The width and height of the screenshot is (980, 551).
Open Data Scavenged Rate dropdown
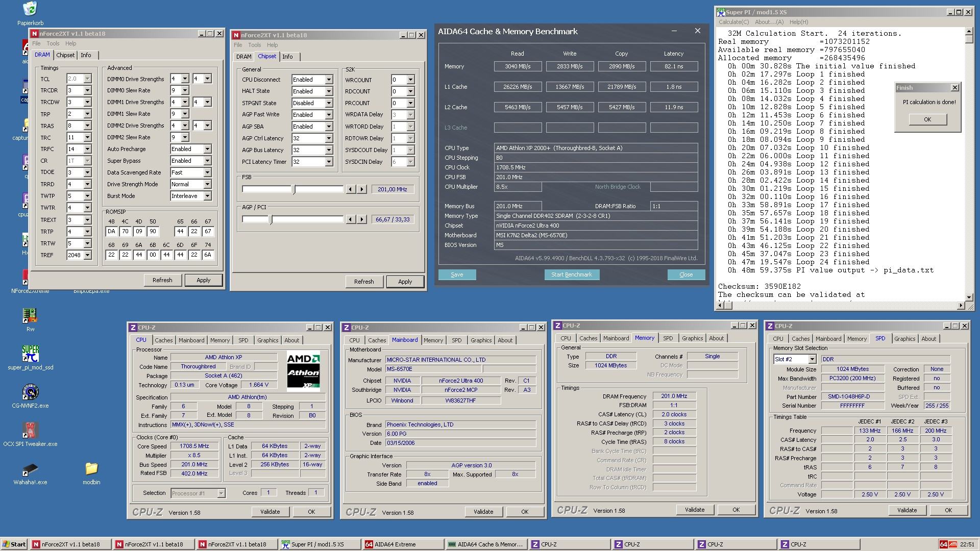207,172
